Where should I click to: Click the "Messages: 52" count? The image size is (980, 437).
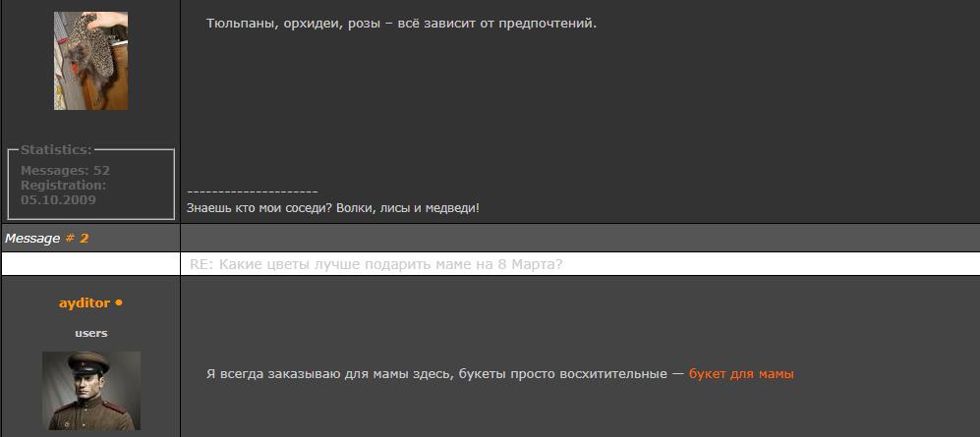(65, 171)
